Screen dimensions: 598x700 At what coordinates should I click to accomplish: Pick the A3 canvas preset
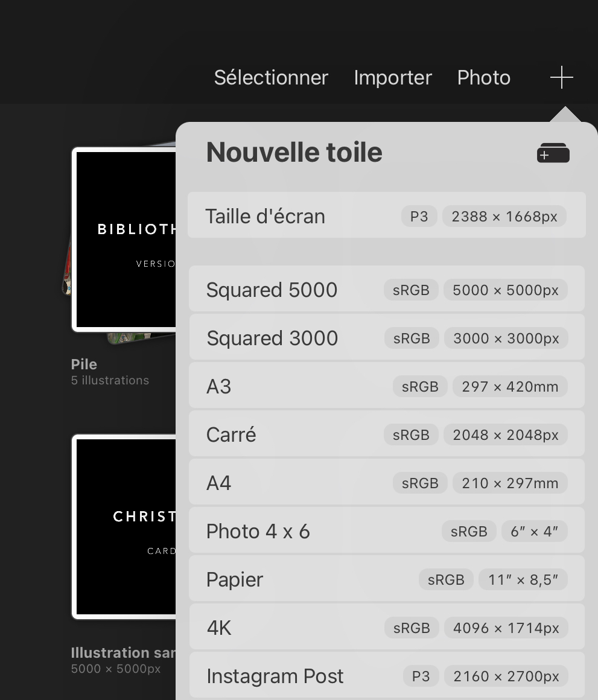[x=386, y=386]
